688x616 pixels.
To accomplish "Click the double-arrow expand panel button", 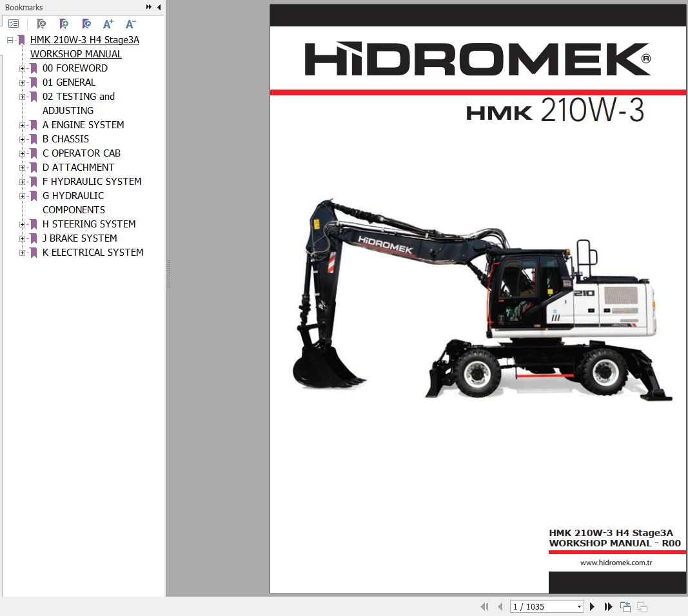I will [x=149, y=7].
